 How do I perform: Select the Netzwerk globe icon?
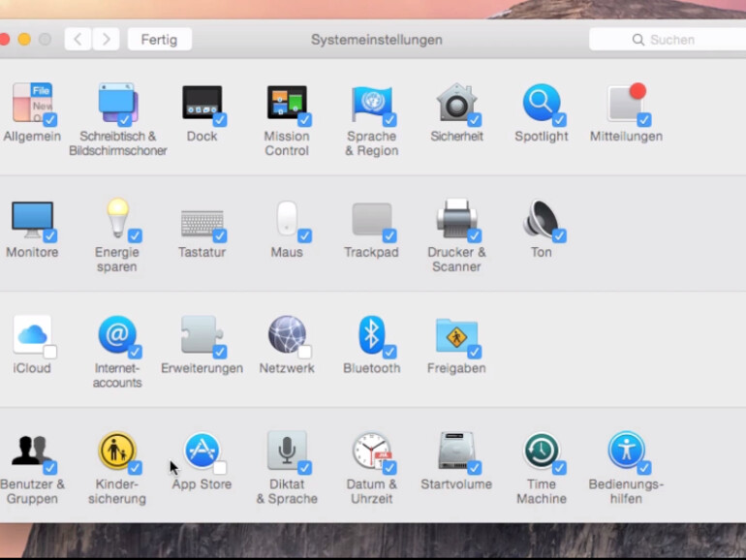click(x=287, y=334)
